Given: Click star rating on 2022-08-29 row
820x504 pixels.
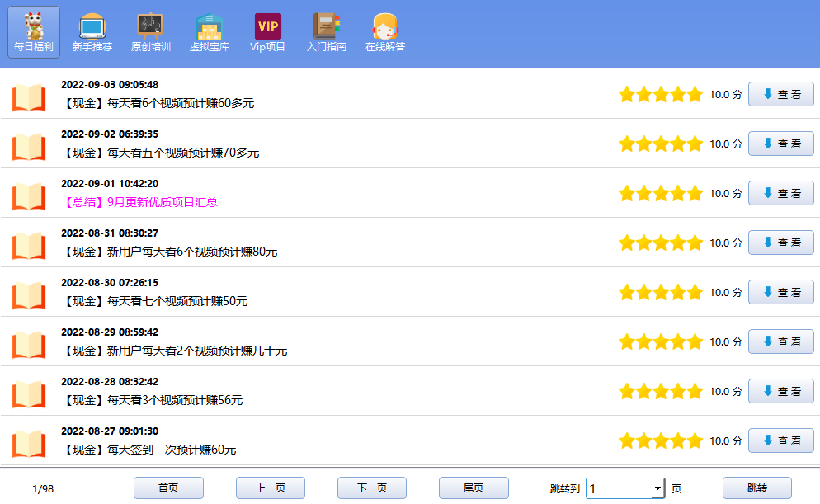Looking at the screenshot, I should 661,342.
